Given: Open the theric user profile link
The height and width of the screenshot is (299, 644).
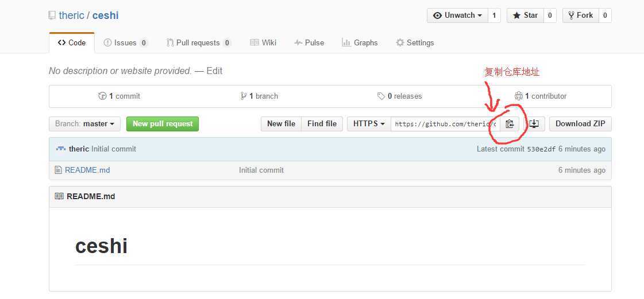Looking at the screenshot, I should (71, 15).
